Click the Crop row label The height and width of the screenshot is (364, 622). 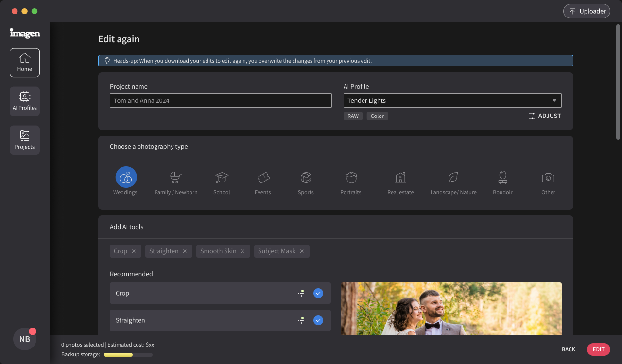[x=122, y=293]
